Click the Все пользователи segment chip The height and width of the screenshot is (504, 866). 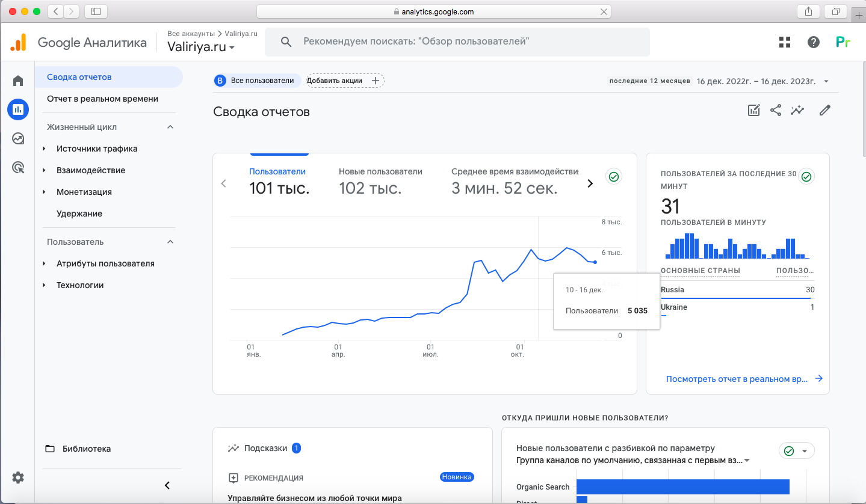coord(258,81)
